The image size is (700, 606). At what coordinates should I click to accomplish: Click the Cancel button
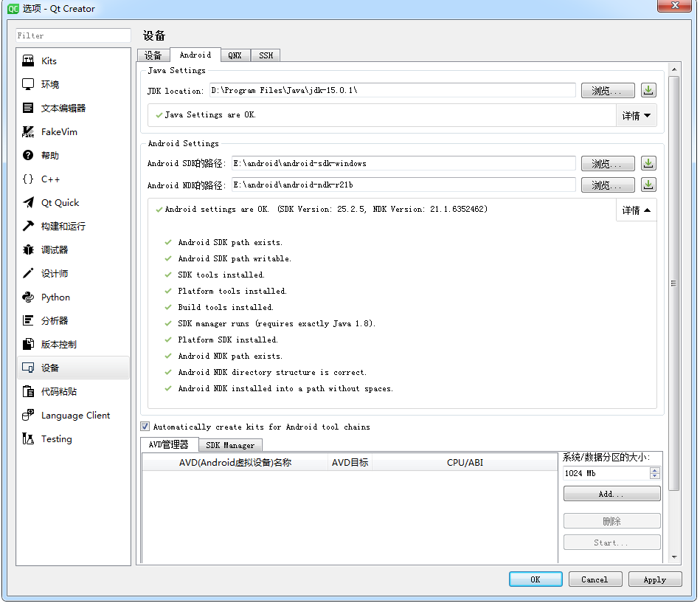point(595,579)
